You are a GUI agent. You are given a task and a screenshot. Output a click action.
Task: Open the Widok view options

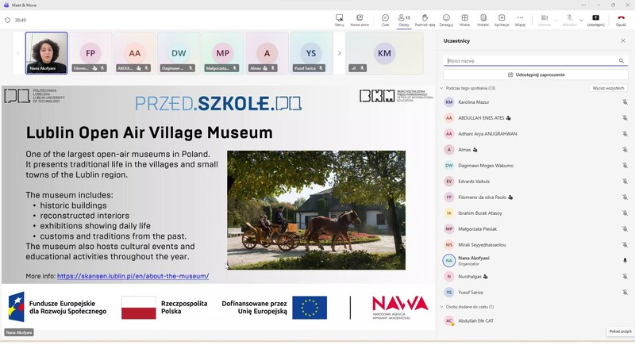pos(465,19)
